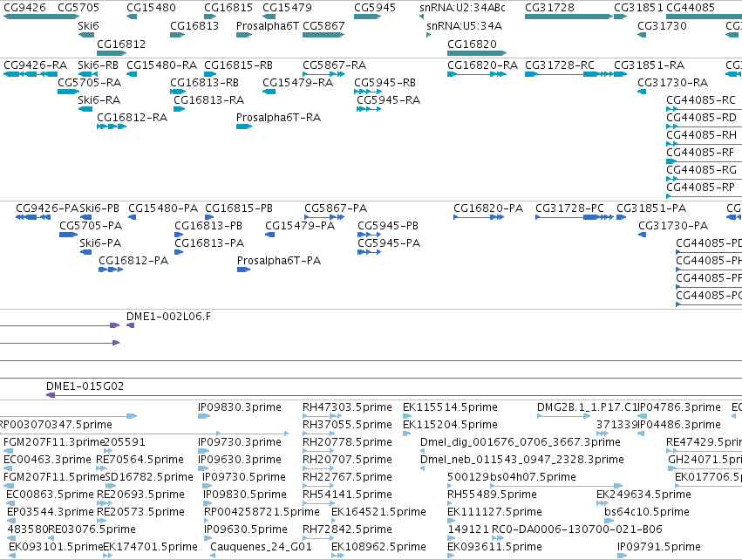
Task: Click the CG16820-PA protein label
Action: 488,208
